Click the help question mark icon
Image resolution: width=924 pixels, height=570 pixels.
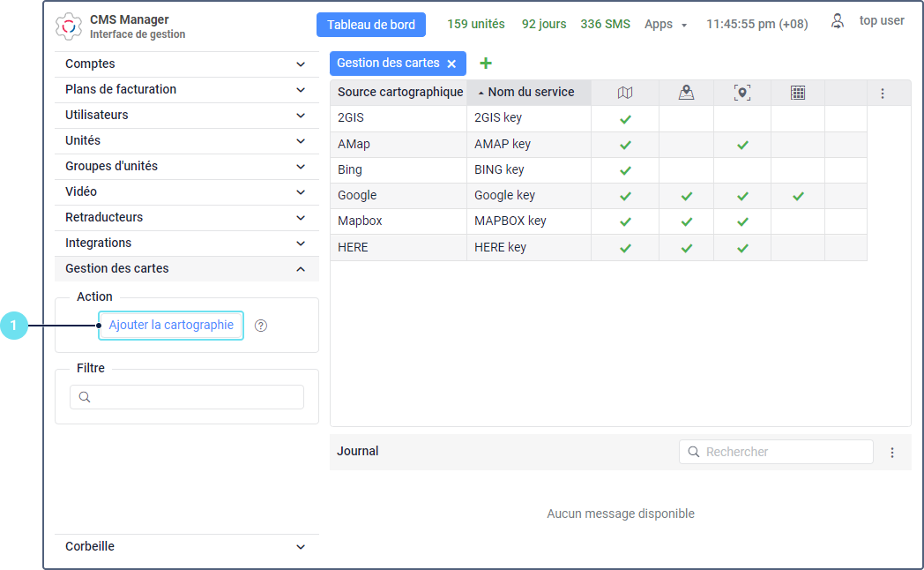pos(261,326)
